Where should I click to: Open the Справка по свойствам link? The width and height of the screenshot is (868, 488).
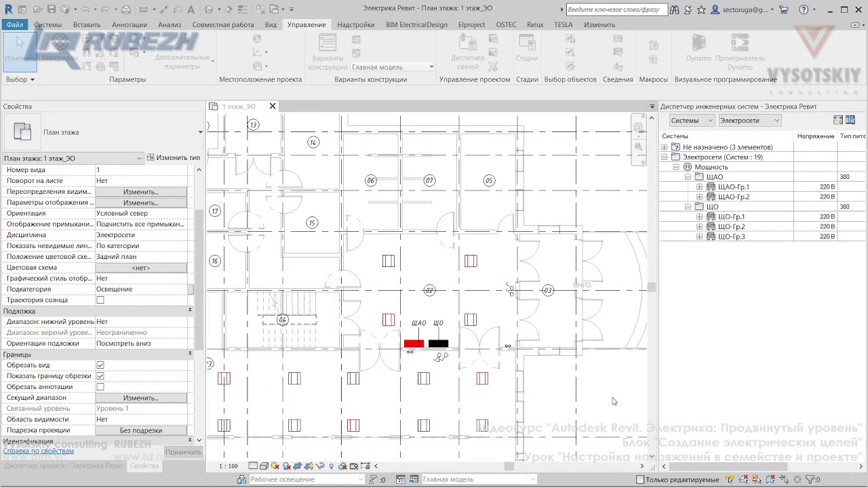(x=39, y=451)
